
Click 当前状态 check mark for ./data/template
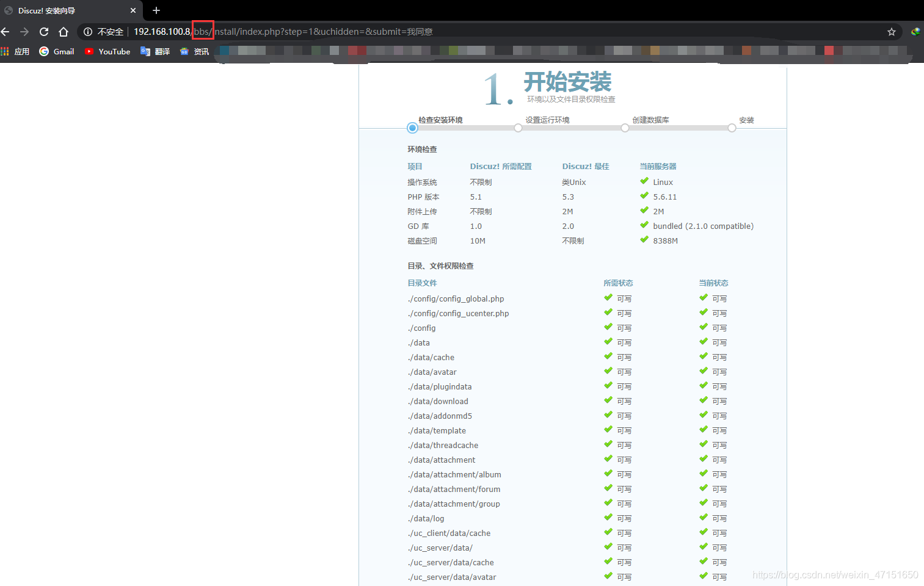tap(704, 429)
